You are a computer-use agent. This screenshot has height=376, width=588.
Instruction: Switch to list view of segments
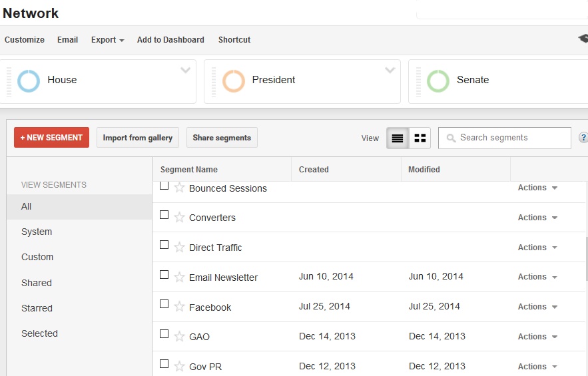tap(398, 138)
